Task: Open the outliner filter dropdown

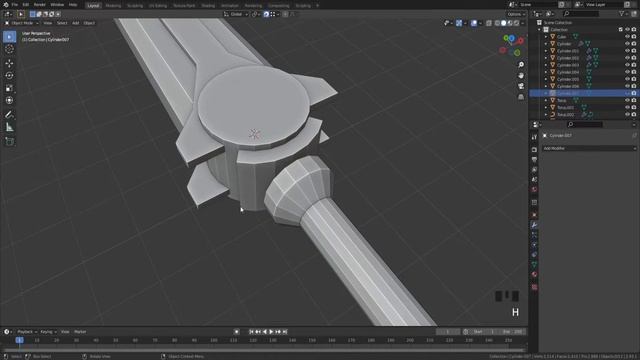Action: pos(623,14)
